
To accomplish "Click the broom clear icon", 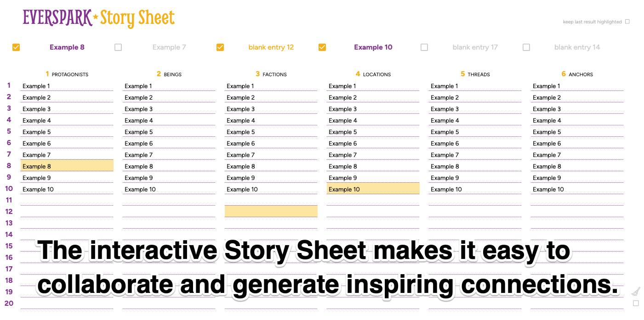I will coord(636,292).
